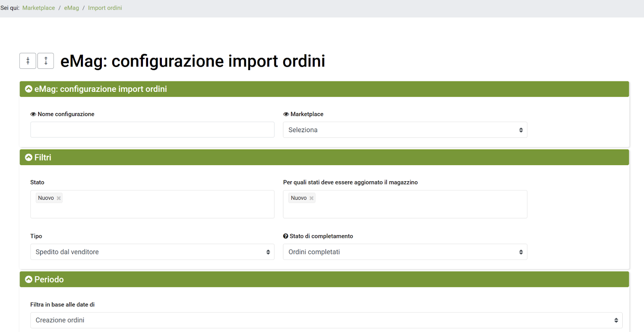Collapse the Filtri section
This screenshot has height=332, width=644.
click(x=29, y=158)
